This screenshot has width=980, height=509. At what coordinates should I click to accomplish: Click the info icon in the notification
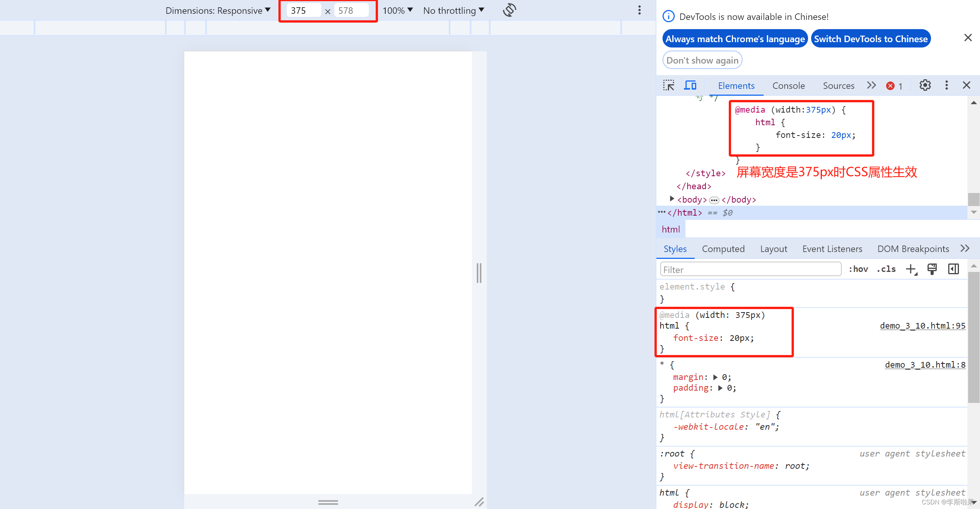[668, 16]
